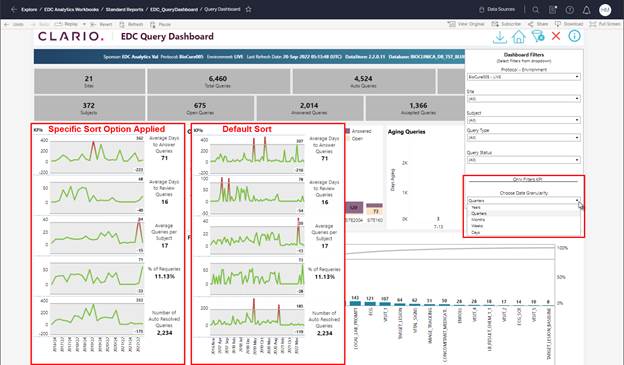Click the dashboard download arrow icon
The width and height of the screenshot is (624, 365).
(500, 37)
